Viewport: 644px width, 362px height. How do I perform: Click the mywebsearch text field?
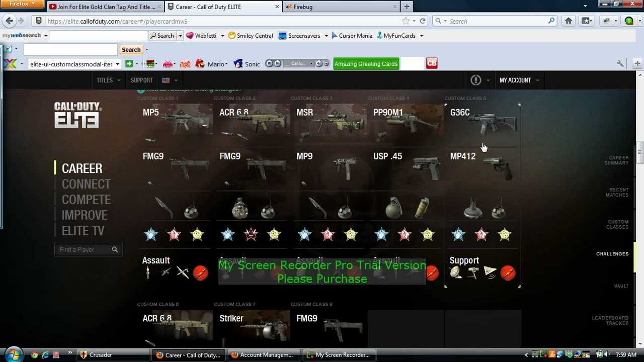(98, 36)
